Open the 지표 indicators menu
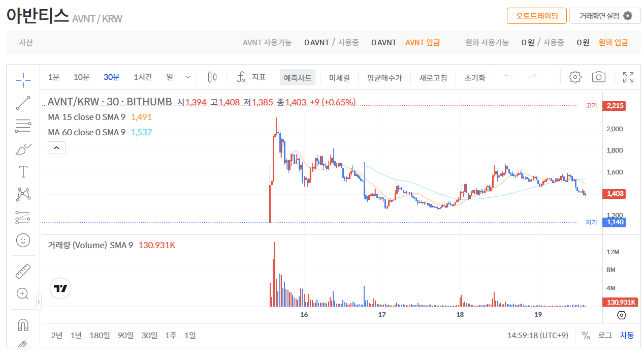 251,77
